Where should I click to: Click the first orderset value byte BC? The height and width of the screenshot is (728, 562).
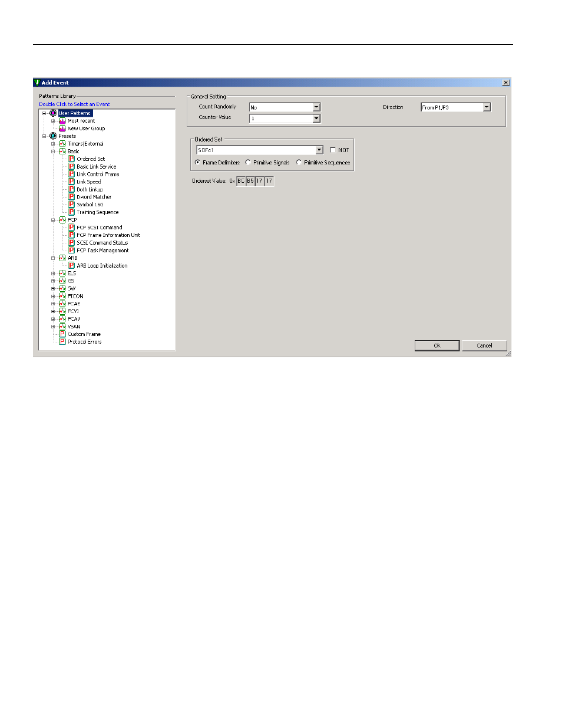[x=241, y=181]
